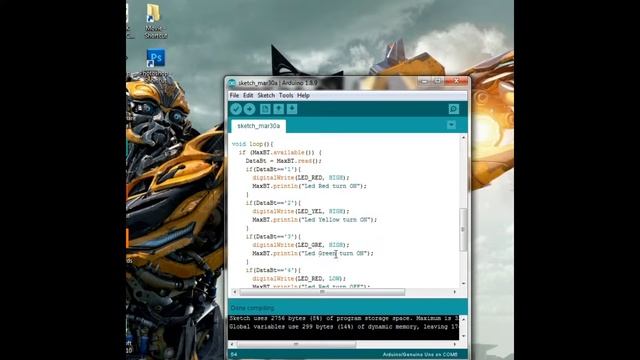Open the Sketch menu
This screenshot has height=360, width=640.
point(266,96)
